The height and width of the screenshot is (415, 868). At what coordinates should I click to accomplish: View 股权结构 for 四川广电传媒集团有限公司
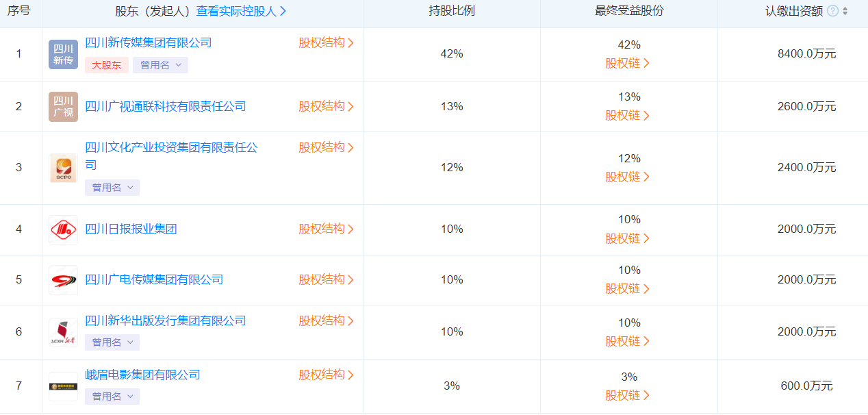coord(326,279)
